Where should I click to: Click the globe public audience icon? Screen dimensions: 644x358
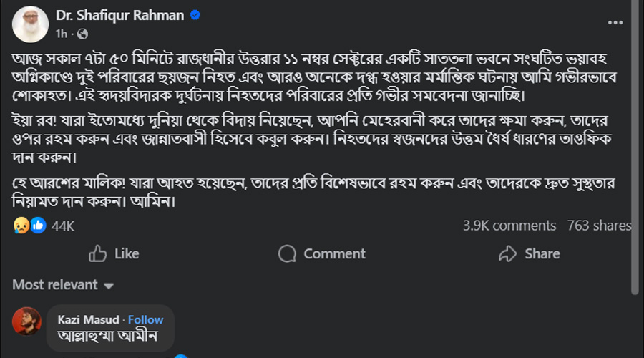(x=82, y=34)
